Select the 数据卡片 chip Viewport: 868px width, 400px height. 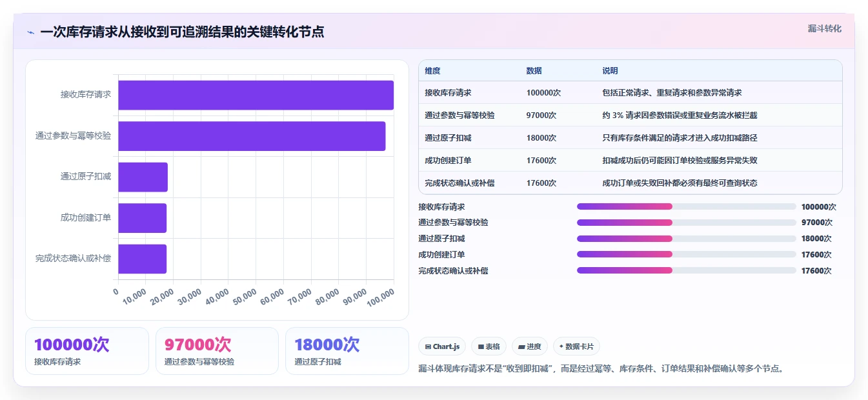point(576,346)
